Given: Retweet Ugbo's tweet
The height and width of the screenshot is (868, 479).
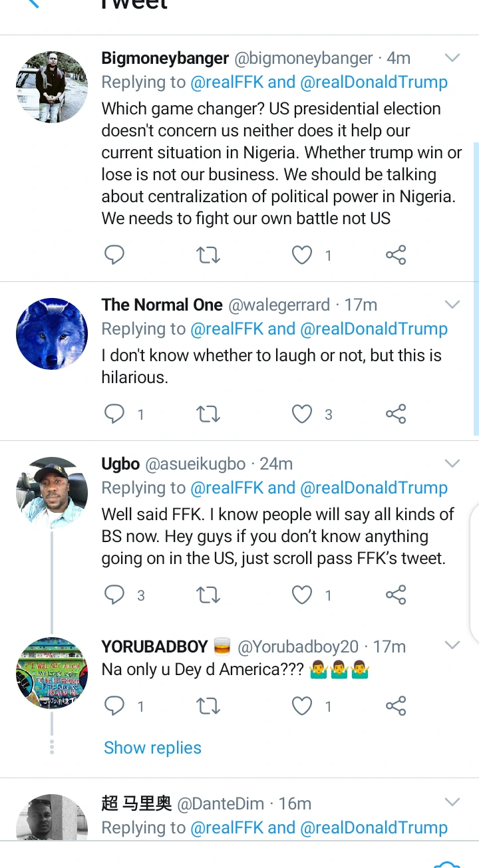Looking at the screenshot, I should [208, 595].
